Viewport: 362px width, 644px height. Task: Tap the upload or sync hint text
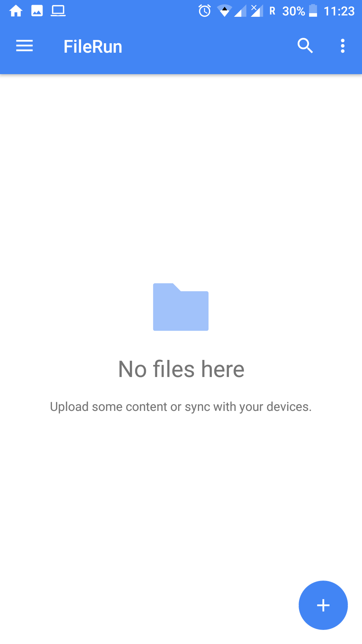tap(181, 407)
